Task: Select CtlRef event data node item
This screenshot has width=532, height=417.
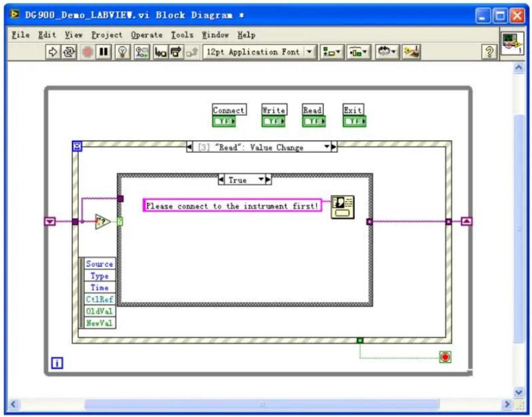Action: coord(99,299)
